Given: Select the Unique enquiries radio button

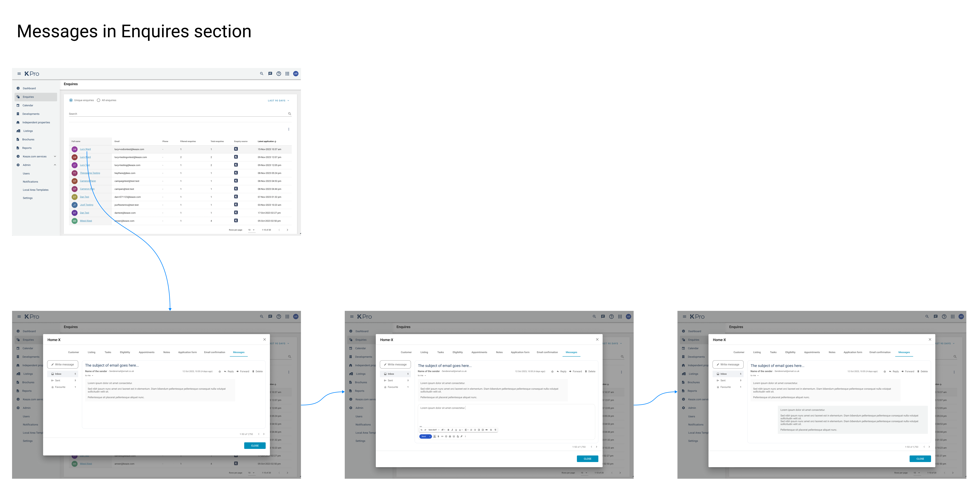Looking at the screenshot, I should click(x=71, y=100).
